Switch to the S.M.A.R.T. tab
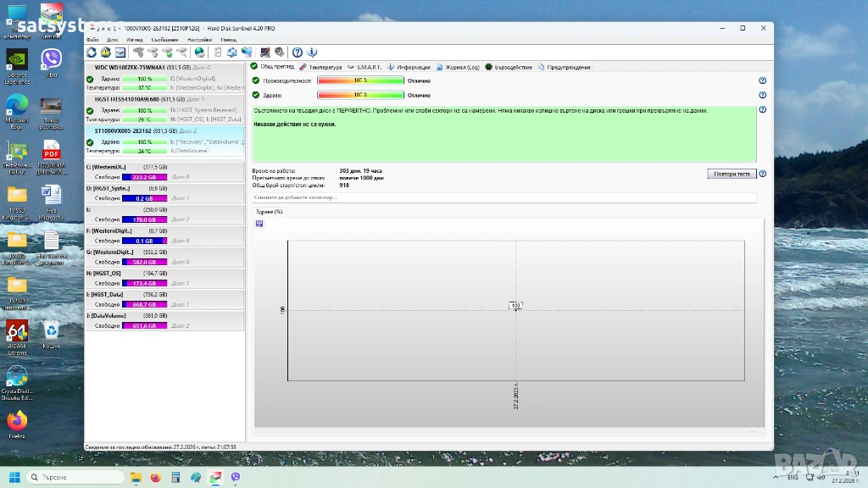 click(365, 67)
